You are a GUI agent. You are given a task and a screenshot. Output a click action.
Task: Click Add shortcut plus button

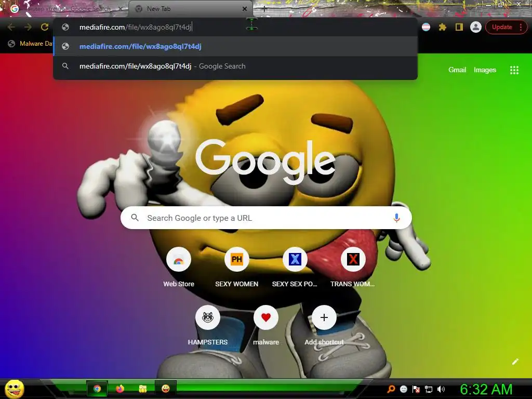pos(324,317)
